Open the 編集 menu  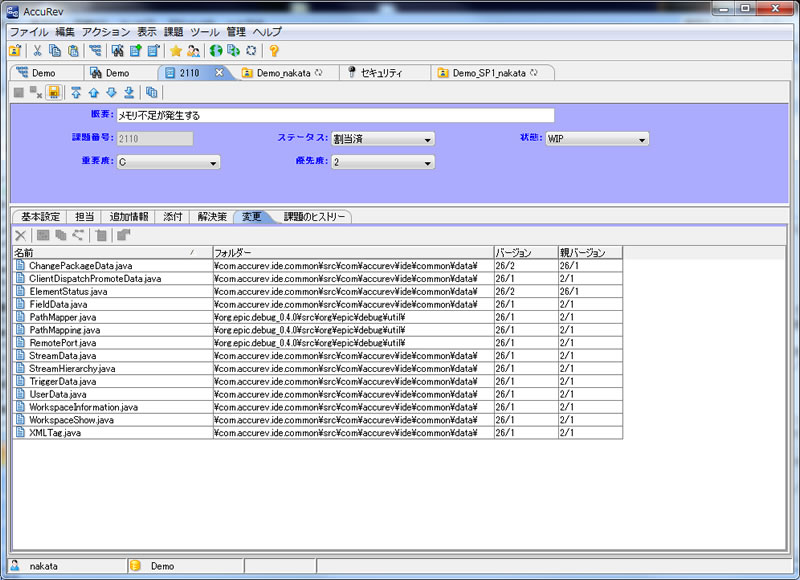pos(65,32)
